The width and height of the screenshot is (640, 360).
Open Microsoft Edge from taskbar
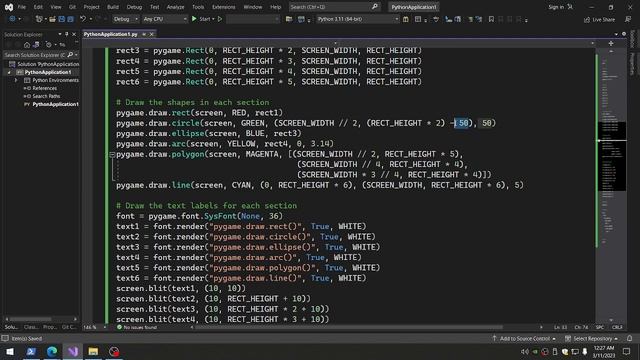(x=52, y=351)
